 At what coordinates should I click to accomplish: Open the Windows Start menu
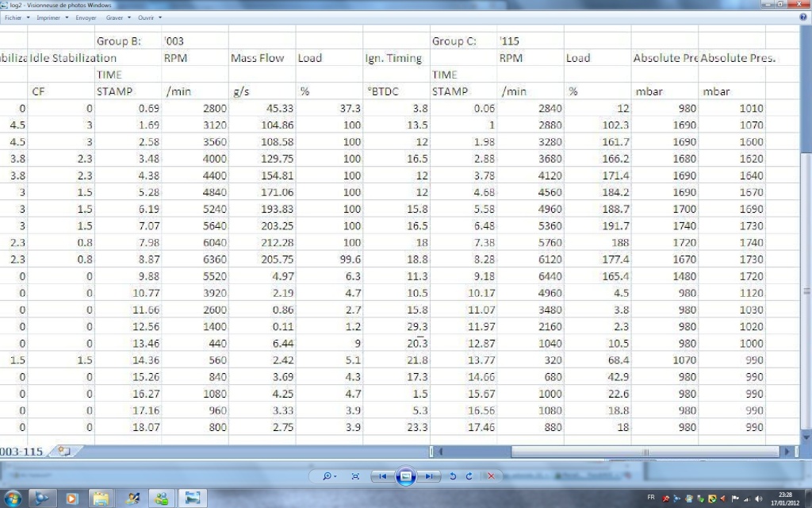tap(13, 498)
